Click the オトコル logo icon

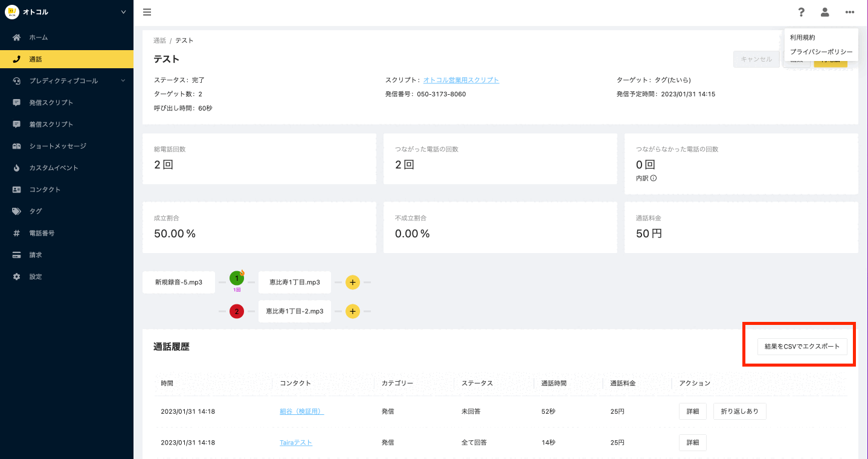point(12,12)
